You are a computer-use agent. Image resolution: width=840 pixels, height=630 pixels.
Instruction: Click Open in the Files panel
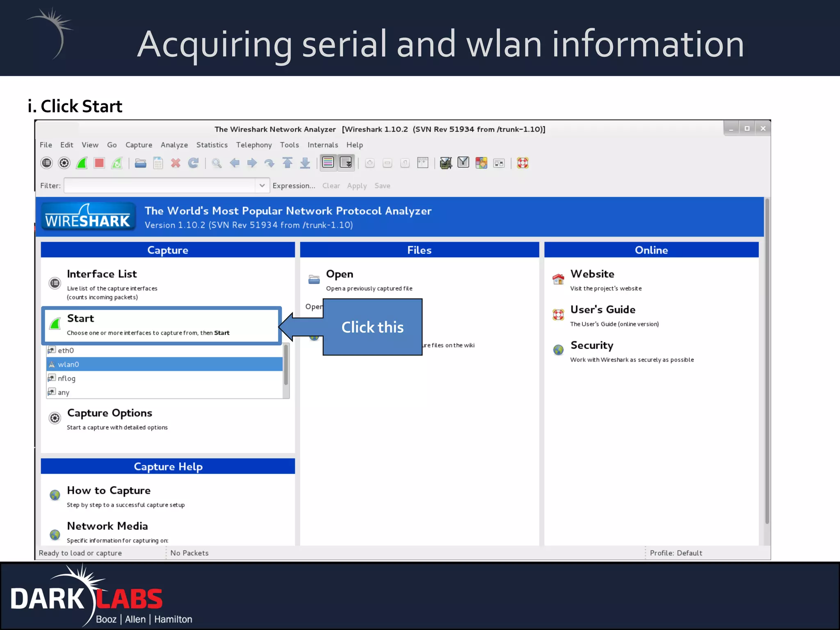point(340,274)
